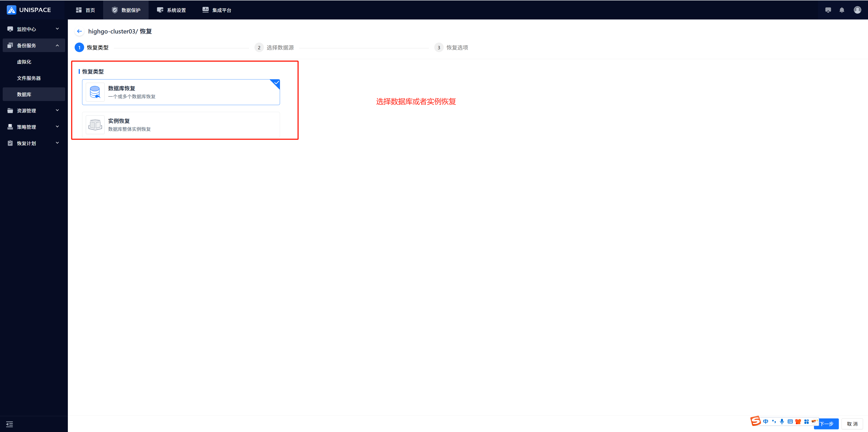Collapse sidebar with bottom-left menu icon
Viewport: 868px width, 432px height.
(x=9, y=424)
